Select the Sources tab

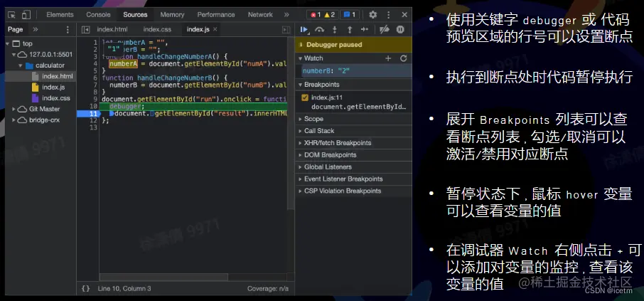point(135,15)
